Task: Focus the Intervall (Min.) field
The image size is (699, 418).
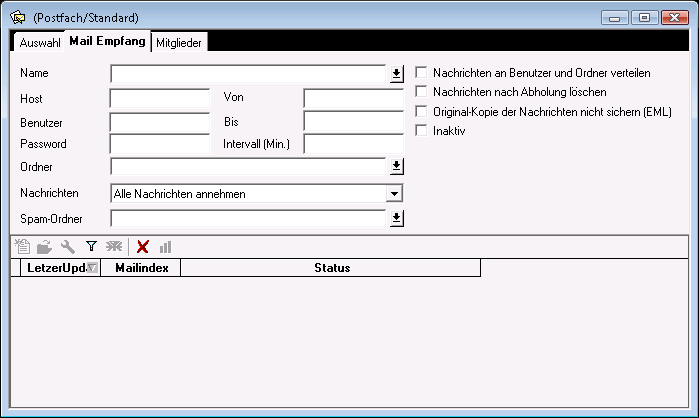Action: tap(354, 144)
